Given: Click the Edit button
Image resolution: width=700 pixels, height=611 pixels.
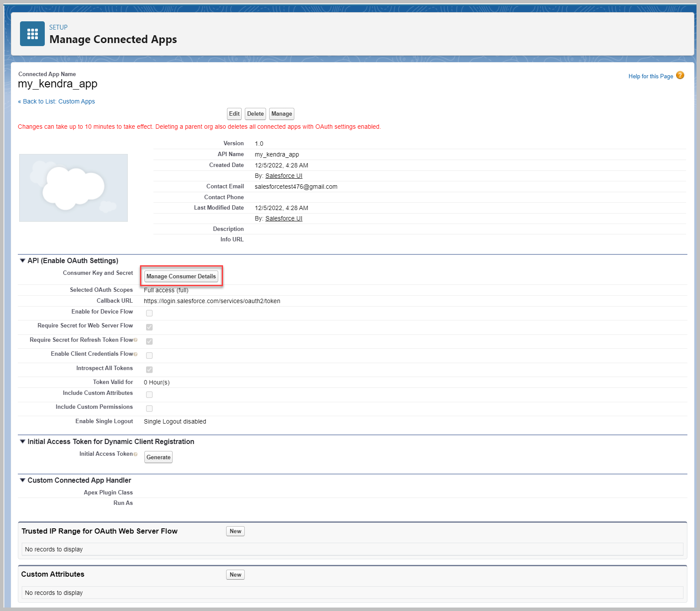Looking at the screenshot, I should pos(234,114).
